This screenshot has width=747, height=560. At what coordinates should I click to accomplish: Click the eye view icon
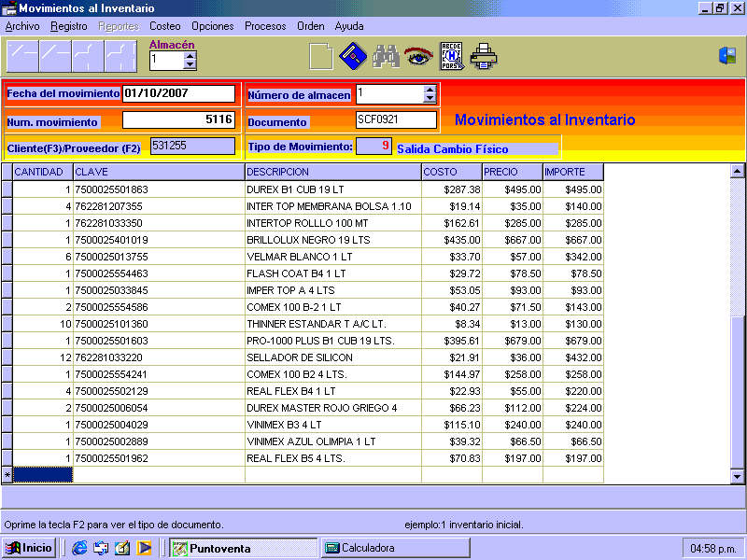tap(417, 57)
